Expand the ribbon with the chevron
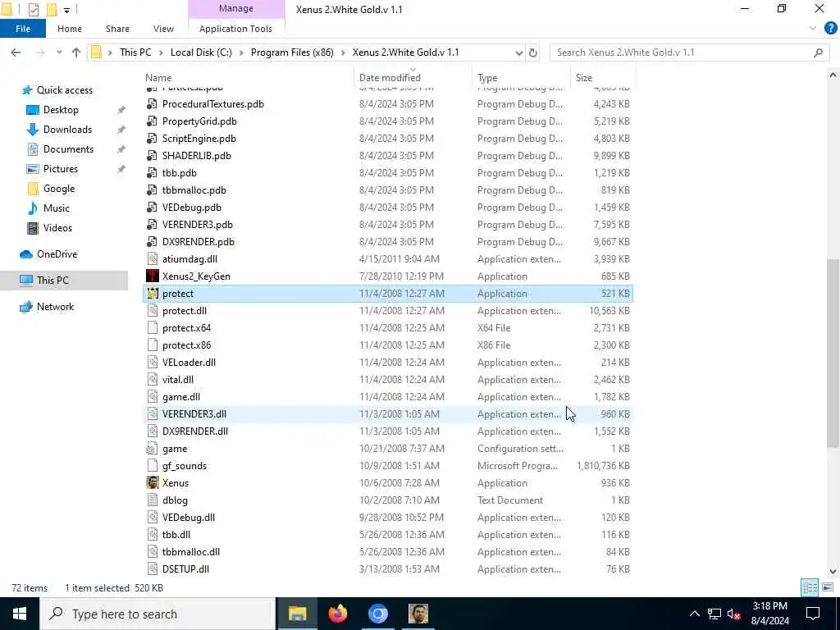 point(813,29)
